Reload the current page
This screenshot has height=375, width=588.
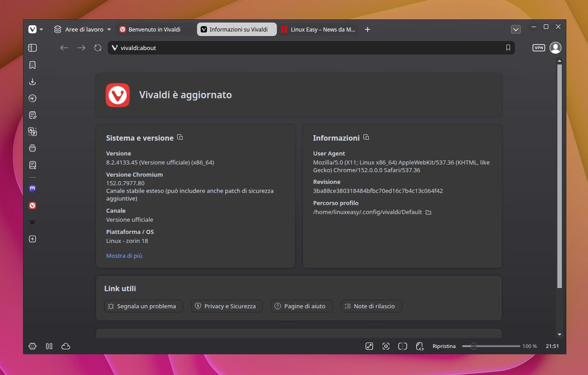(x=98, y=48)
